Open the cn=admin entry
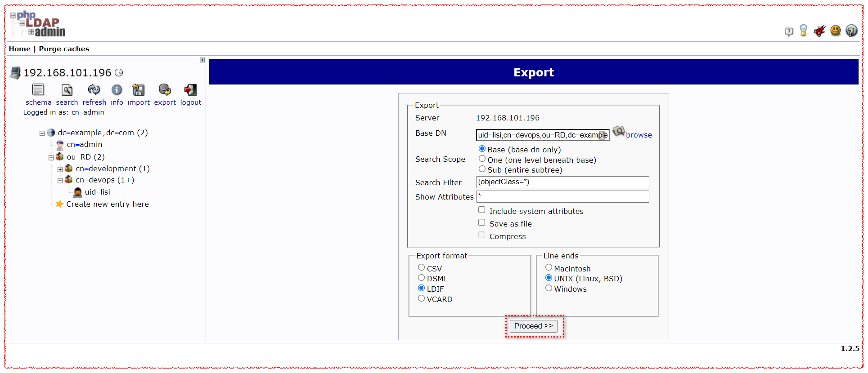 coord(85,144)
